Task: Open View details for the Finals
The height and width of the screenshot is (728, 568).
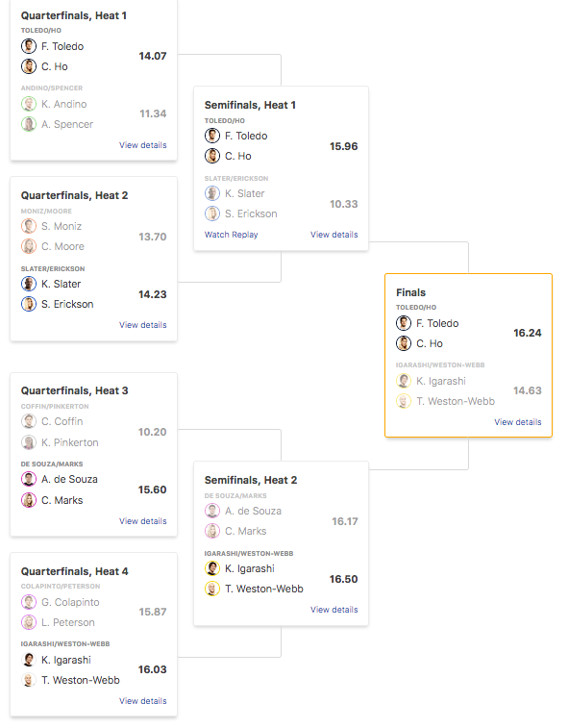Action: 518,422
